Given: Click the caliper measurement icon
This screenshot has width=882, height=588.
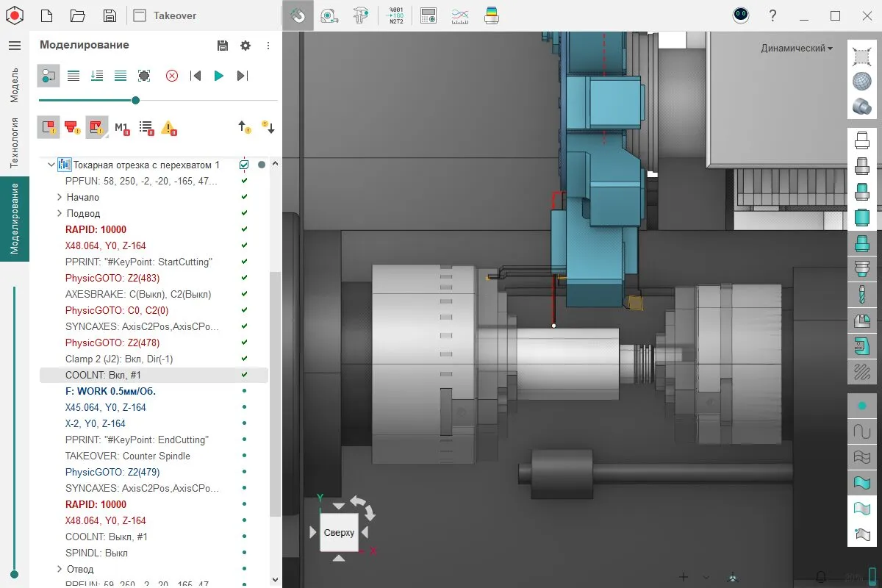Looking at the screenshot, I should click(x=361, y=15).
